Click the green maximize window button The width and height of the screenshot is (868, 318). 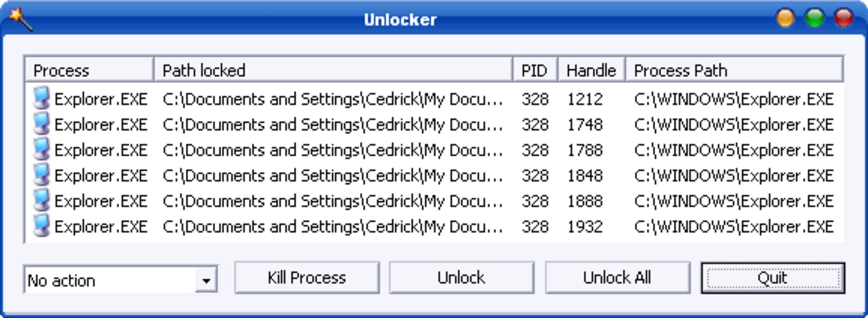(x=814, y=19)
